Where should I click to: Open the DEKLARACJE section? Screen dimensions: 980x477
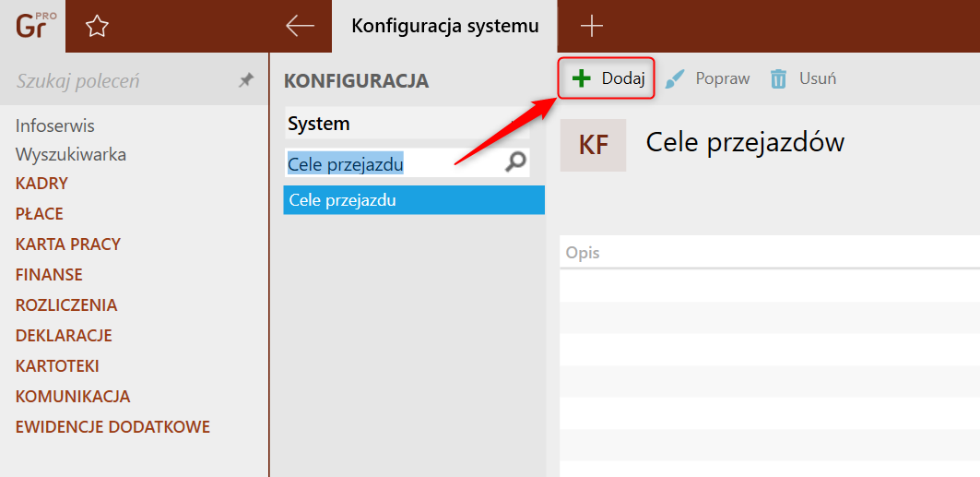[x=64, y=335]
